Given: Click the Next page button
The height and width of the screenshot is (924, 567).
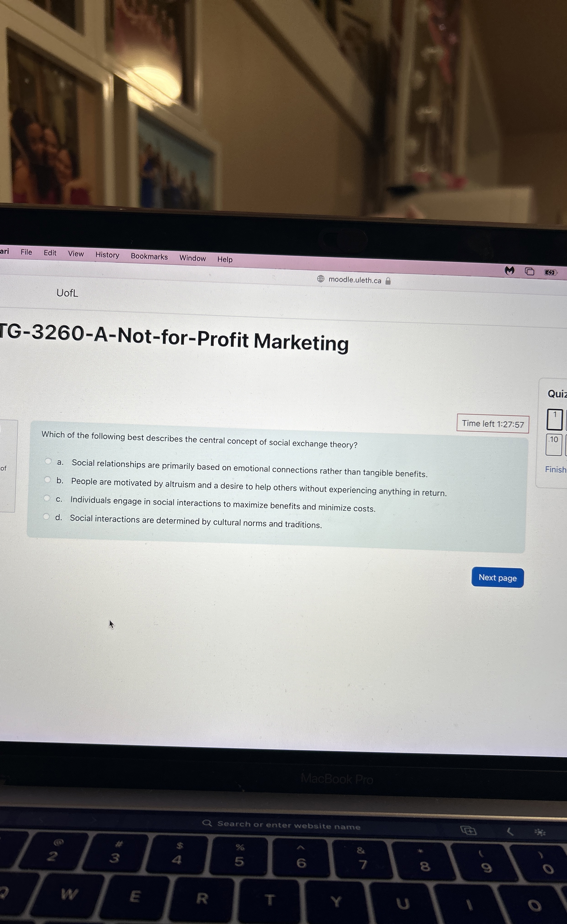Looking at the screenshot, I should click(x=498, y=577).
